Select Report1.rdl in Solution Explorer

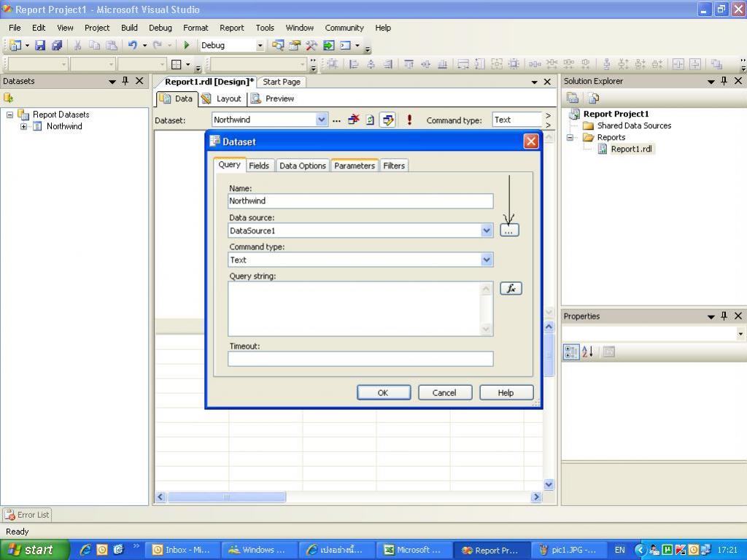pyautogui.click(x=631, y=149)
